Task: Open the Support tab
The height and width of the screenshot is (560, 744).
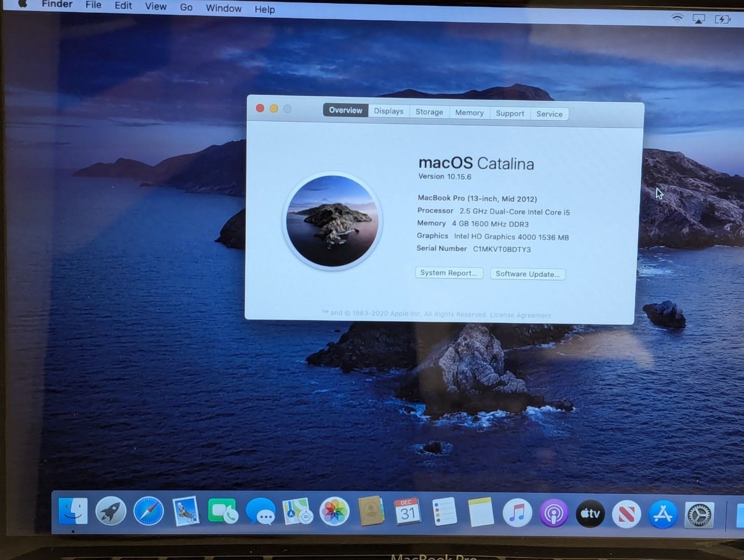Action: [509, 114]
